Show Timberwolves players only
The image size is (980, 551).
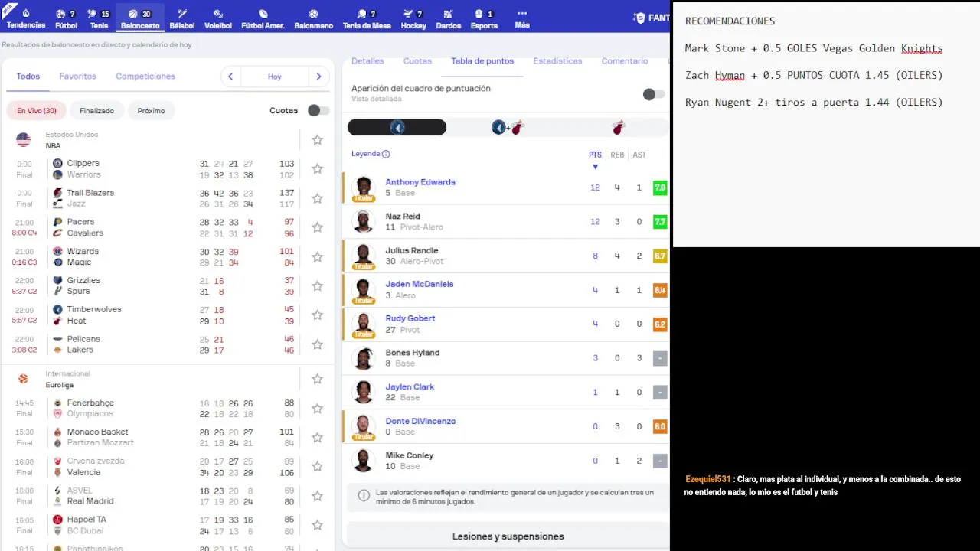[397, 127]
